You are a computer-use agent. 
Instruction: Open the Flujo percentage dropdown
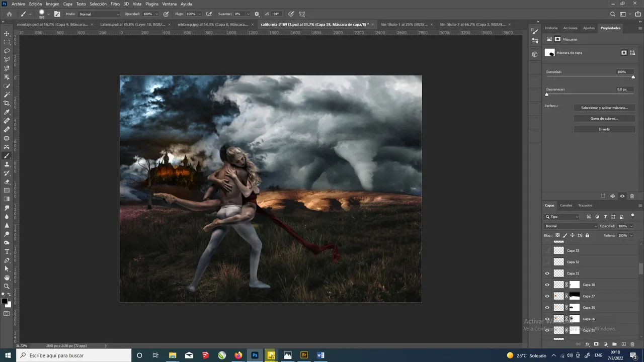200,14
